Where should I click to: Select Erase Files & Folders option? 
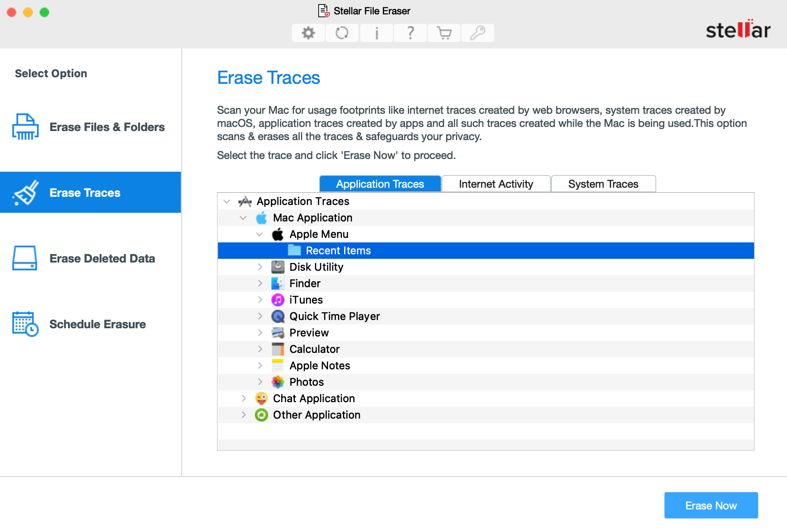pos(90,127)
